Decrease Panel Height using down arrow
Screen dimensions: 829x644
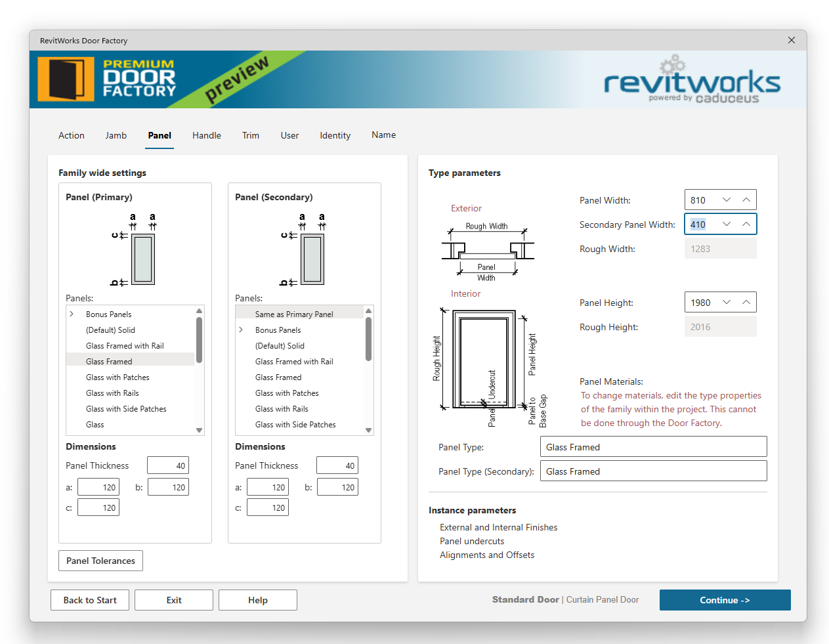(727, 302)
